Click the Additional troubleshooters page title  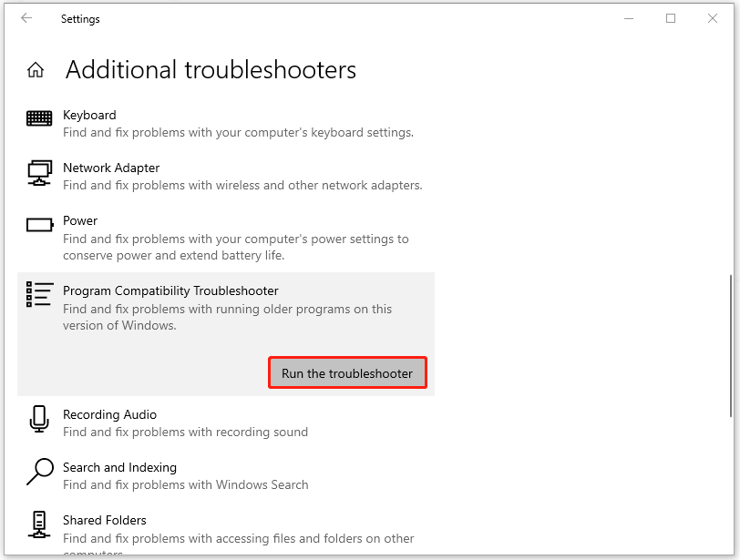click(x=211, y=69)
